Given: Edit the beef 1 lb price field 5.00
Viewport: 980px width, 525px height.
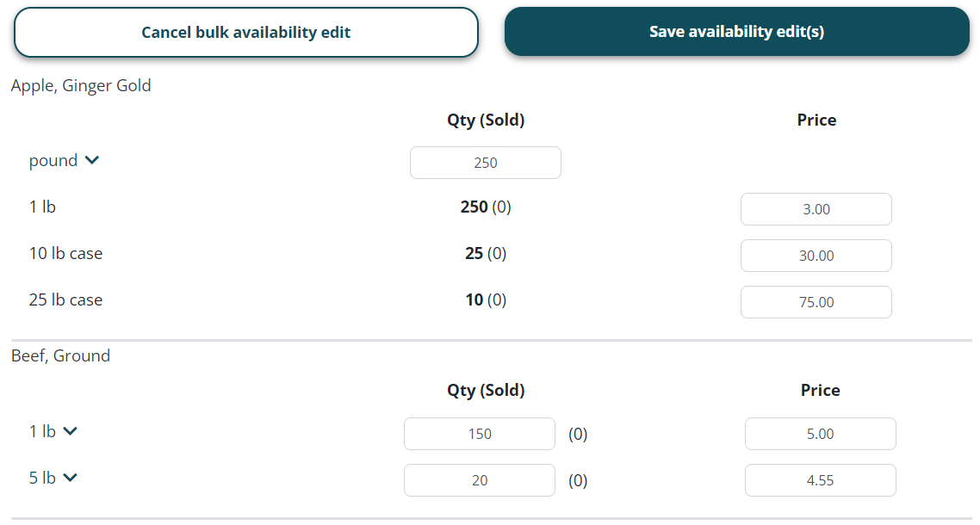Looking at the screenshot, I should click(x=820, y=434).
